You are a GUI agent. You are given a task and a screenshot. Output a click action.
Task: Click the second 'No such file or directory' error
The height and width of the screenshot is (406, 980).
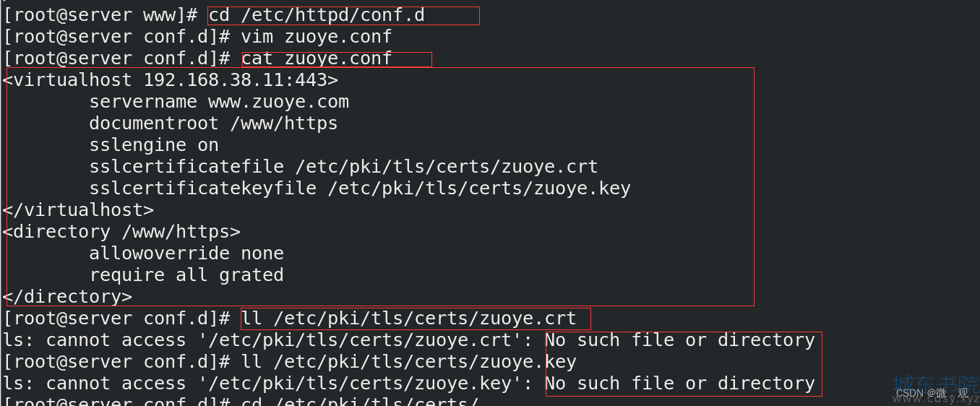(680, 384)
